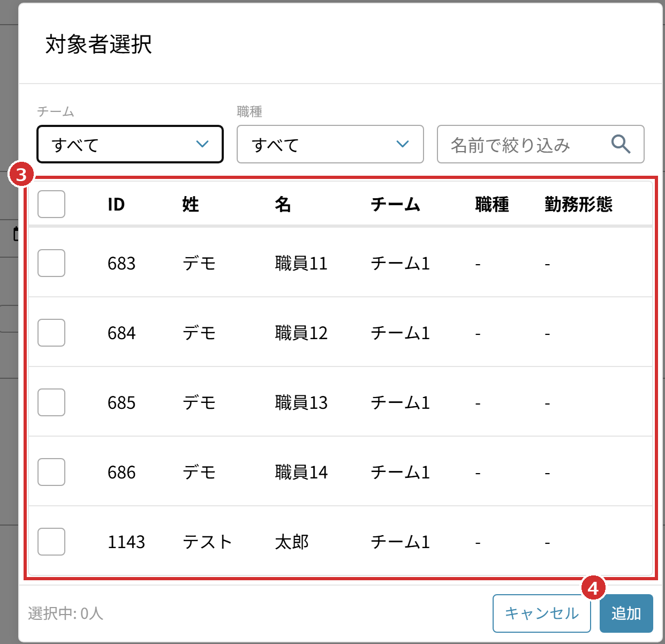Image resolution: width=665 pixels, height=644 pixels.
Task: Check the row for ID 686
Action: pyautogui.click(x=51, y=472)
